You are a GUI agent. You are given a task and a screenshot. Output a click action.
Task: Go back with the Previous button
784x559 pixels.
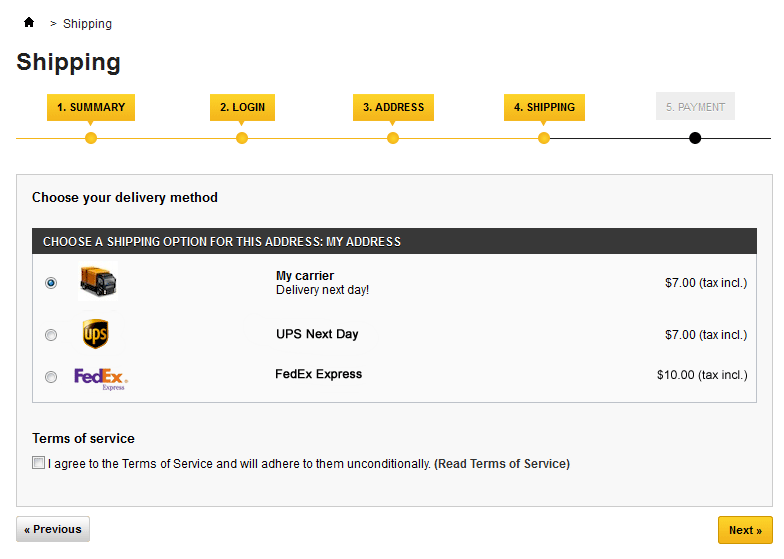(53, 529)
